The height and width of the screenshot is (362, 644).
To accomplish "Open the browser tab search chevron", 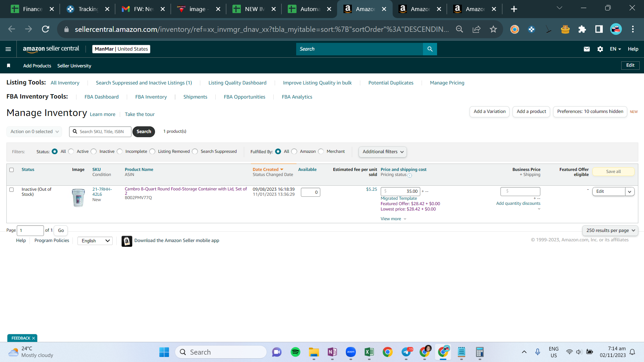I will 559,8.
